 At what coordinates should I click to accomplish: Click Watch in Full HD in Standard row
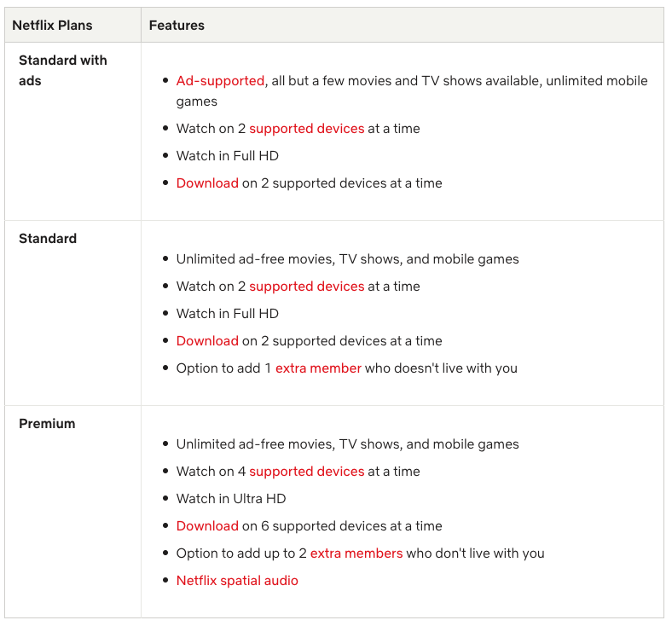click(227, 314)
